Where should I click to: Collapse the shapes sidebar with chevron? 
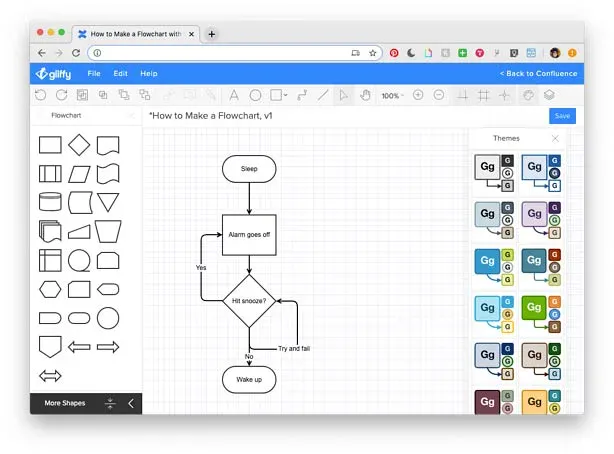click(x=129, y=404)
